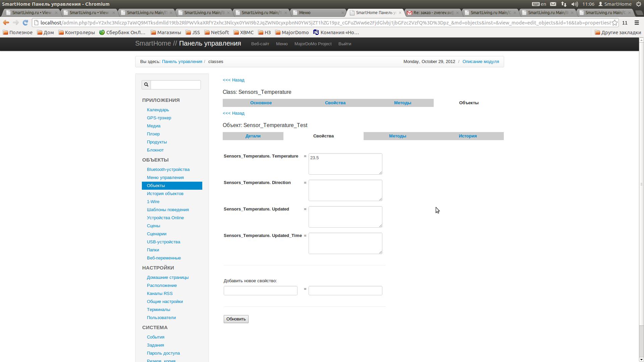Open the Детали object tab
The width and height of the screenshot is (644, 362).
coord(253,136)
